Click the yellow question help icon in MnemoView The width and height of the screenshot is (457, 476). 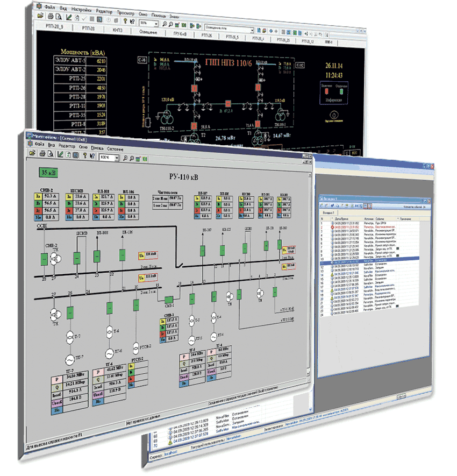(x=85, y=155)
